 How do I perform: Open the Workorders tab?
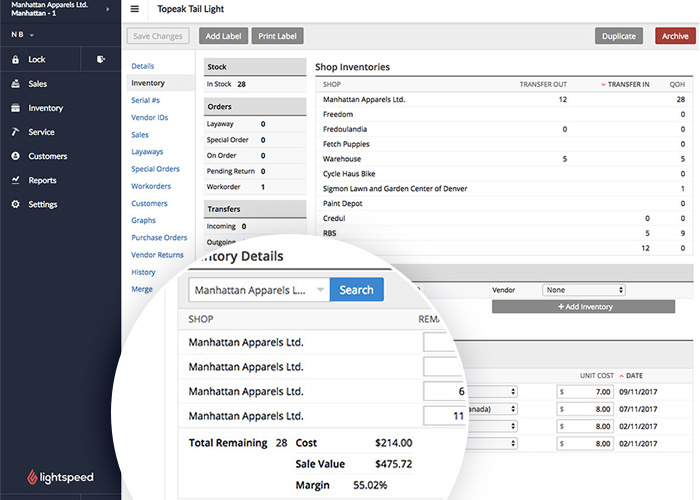pyautogui.click(x=151, y=186)
